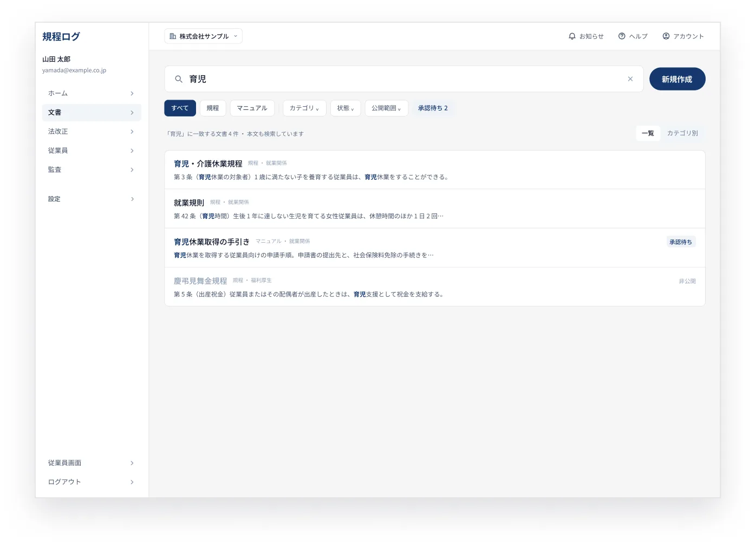
Task: Click the yamada@example.co.jp email text
Action: point(74,70)
